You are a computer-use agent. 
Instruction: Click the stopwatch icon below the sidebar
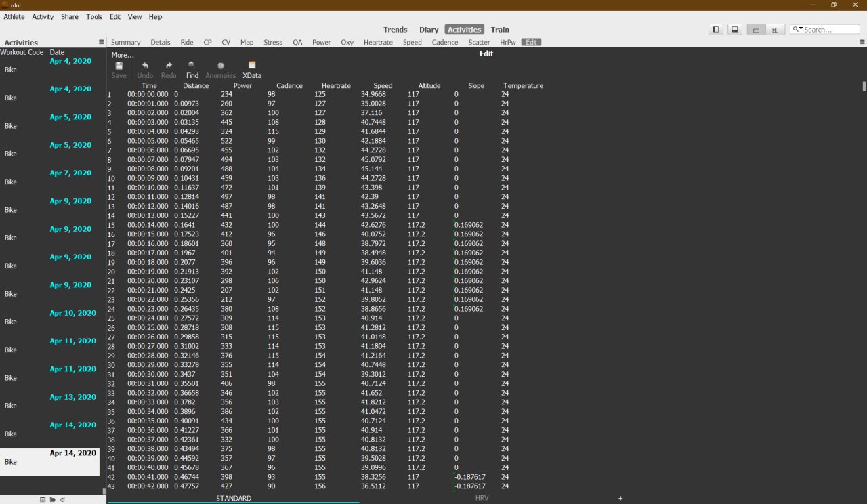click(x=62, y=499)
